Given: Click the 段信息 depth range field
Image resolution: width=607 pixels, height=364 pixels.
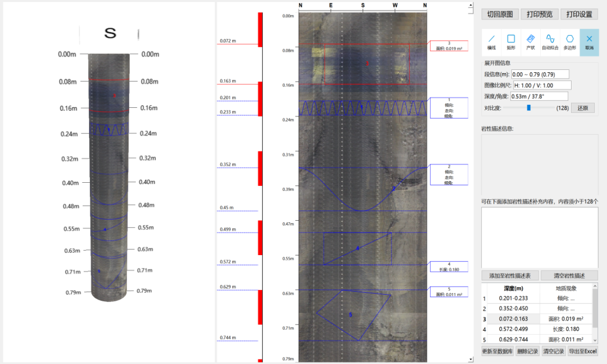Looking at the screenshot, I should tap(540, 74).
